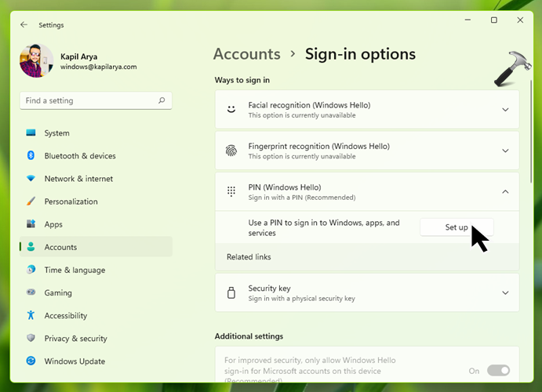Viewport: 542px width, 392px height.
Task: Click the Set up PIN button
Action: click(x=457, y=227)
